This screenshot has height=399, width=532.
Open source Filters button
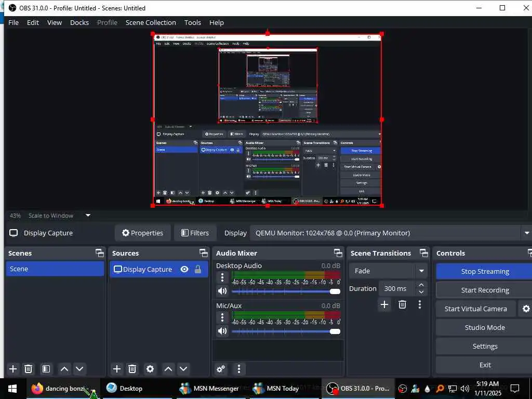[195, 233]
